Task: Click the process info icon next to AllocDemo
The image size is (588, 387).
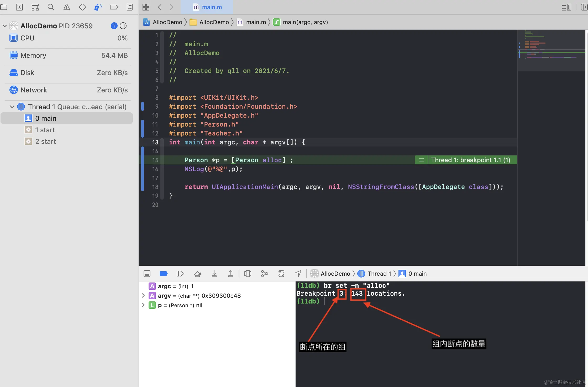Action: 114,26
